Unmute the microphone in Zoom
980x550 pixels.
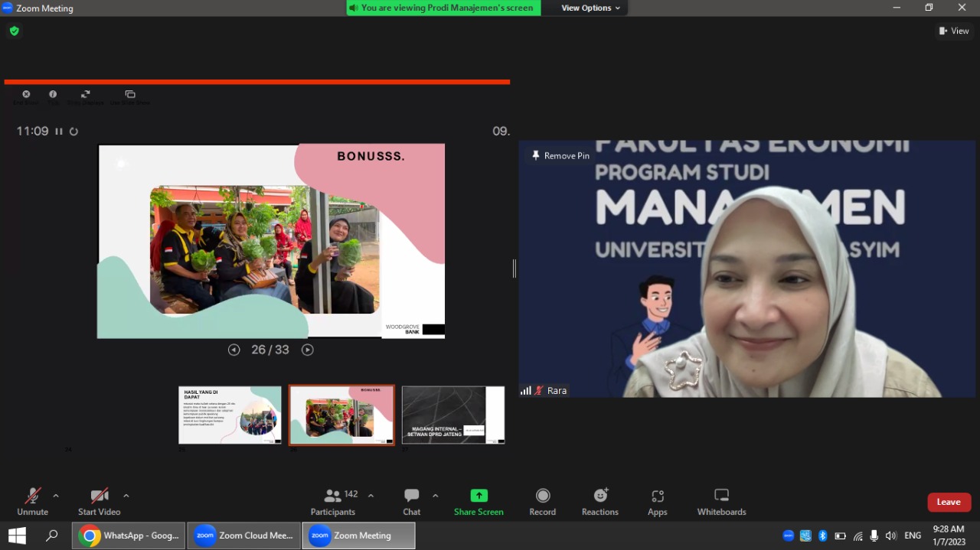click(32, 501)
